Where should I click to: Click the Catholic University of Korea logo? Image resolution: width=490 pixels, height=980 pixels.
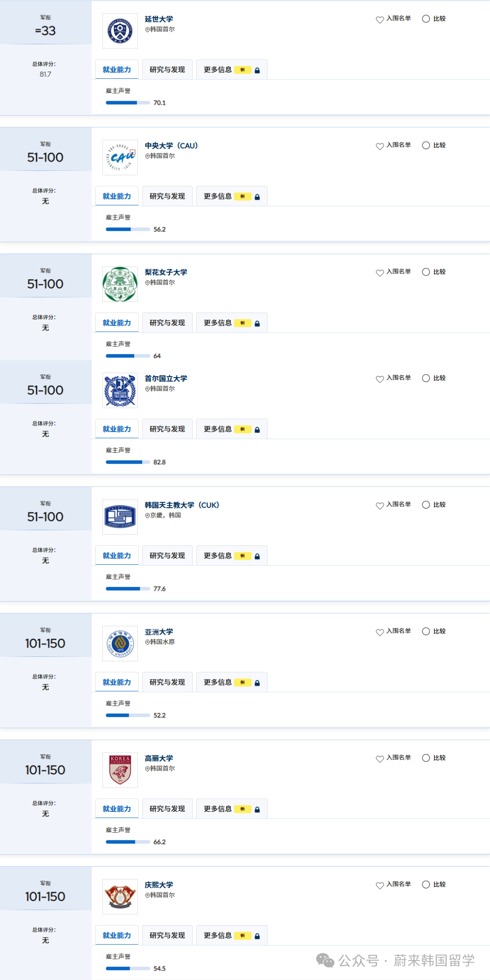click(120, 517)
